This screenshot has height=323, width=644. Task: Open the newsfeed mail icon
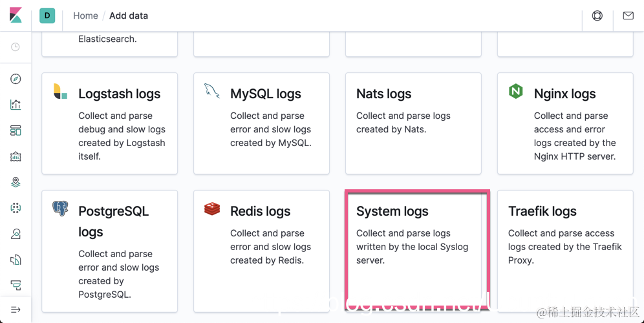pyautogui.click(x=628, y=16)
